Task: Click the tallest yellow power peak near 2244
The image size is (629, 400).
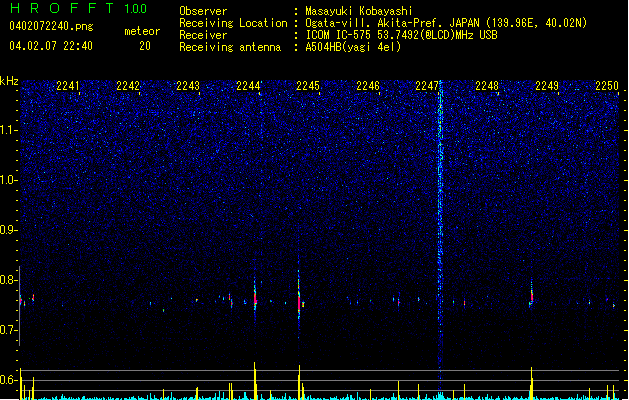Action: coord(255,380)
